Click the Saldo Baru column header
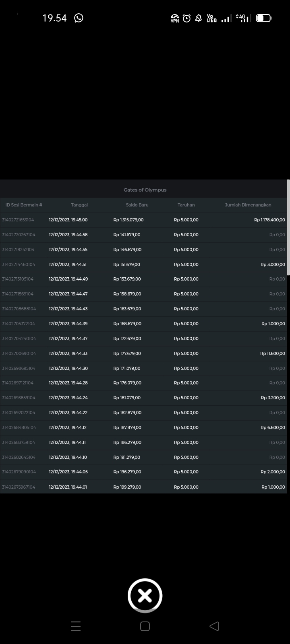The width and height of the screenshot is (290, 644). coord(137,205)
